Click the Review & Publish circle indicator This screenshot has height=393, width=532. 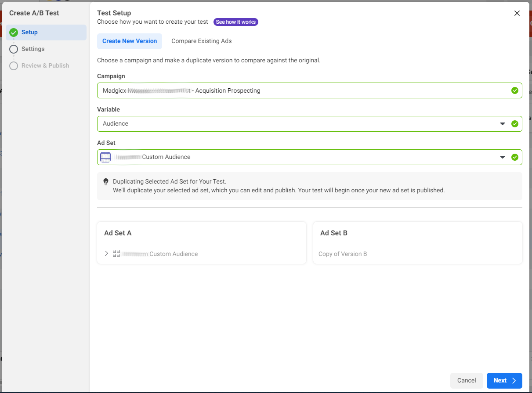click(14, 65)
